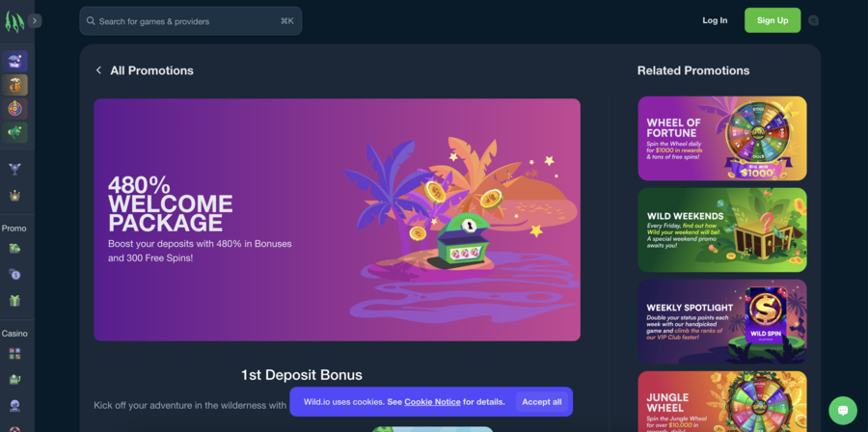This screenshot has width=868, height=432.
Task: Open the grid icon under Casino
Action: coord(14,354)
